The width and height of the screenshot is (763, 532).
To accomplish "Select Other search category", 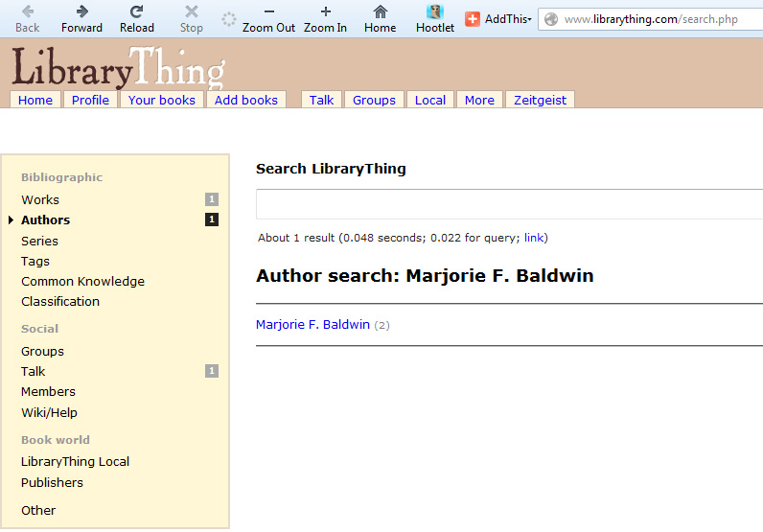I will (38, 510).
